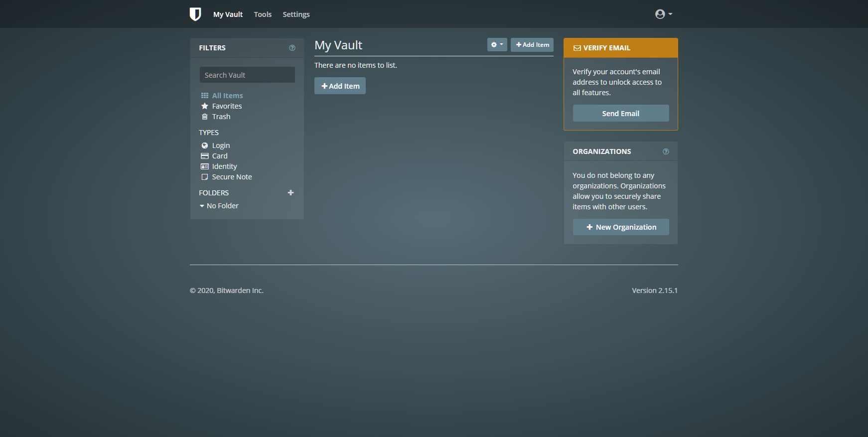This screenshot has width=868, height=437.
Task: Create a New Organization
Action: point(620,227)
